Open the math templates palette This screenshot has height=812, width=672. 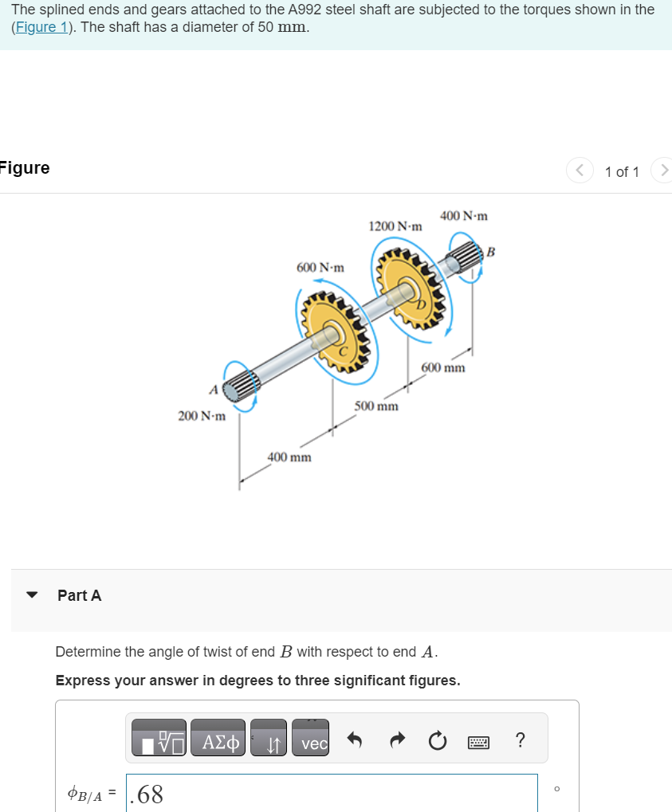click(x=158, y=739)
